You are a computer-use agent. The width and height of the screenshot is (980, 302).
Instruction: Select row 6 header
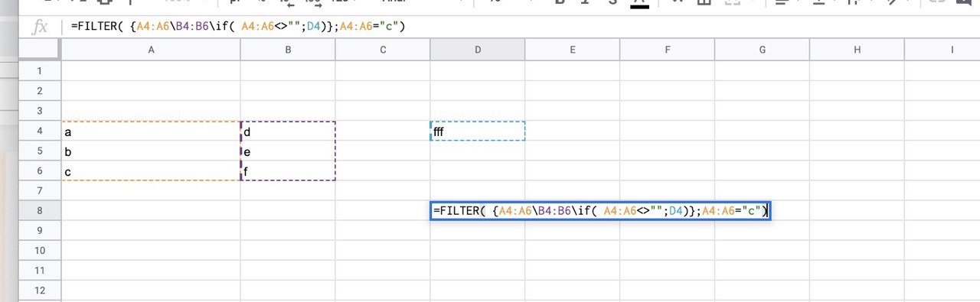[x=40, y=170]
